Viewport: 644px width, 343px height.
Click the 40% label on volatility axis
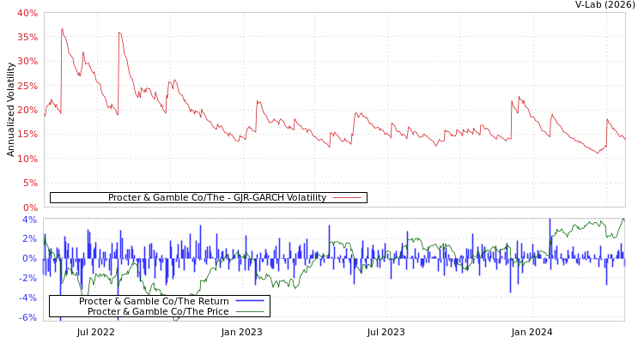tap(27, 13)
